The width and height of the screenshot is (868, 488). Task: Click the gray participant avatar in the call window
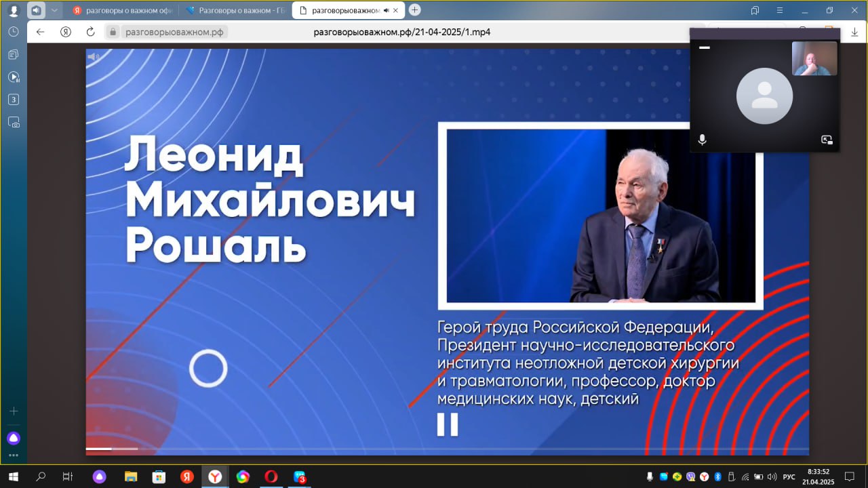click(x=764, y=96)
